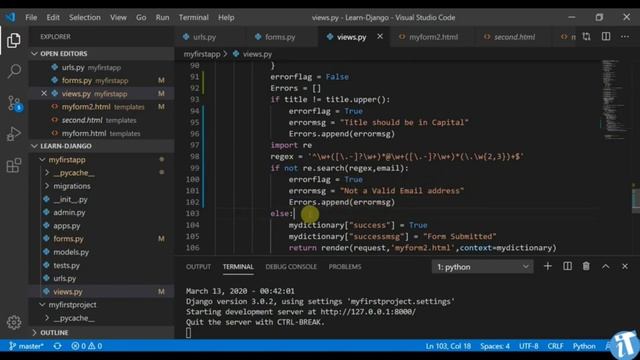Viewport: 640px width, 360px height.
Task: Maximize the terminal panel size
Action: [x=606, y=267]
